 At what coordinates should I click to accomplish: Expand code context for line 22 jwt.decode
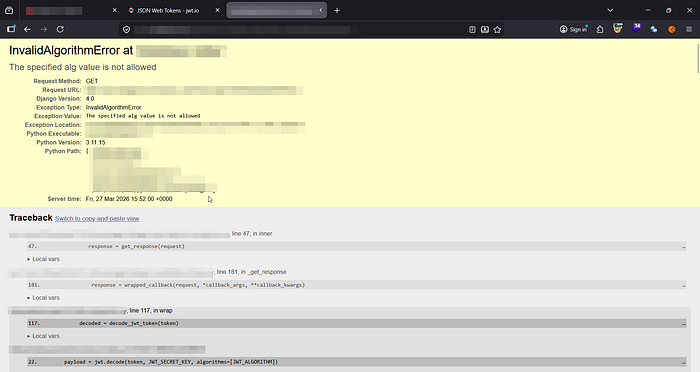pos(356,362)
